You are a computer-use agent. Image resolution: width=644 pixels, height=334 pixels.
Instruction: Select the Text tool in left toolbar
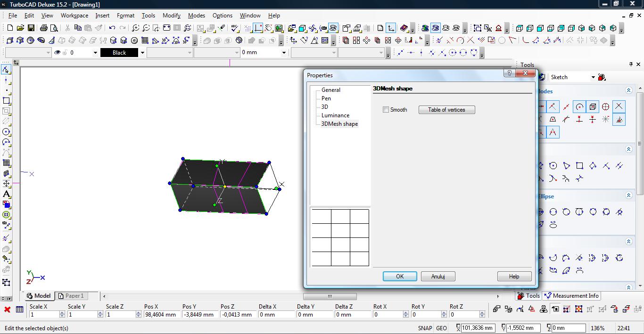pyautogui.click(x=6, y=194)
